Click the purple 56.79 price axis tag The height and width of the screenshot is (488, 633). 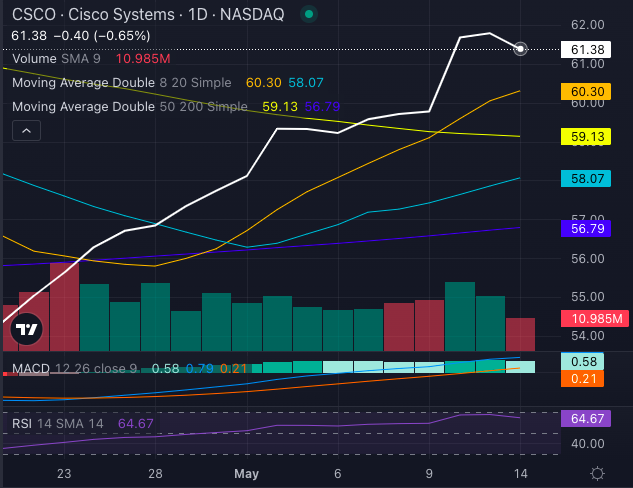point(586,228)
